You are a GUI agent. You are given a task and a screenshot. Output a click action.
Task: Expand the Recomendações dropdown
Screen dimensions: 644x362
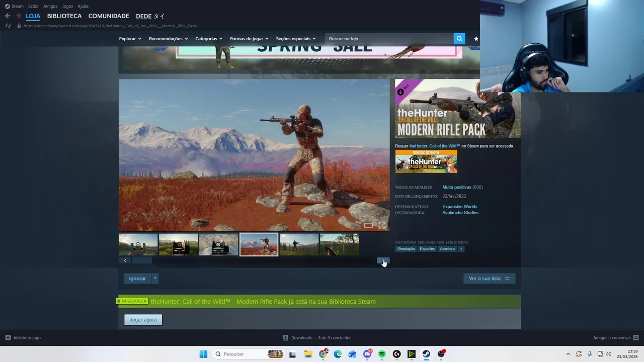pos(168,39)
